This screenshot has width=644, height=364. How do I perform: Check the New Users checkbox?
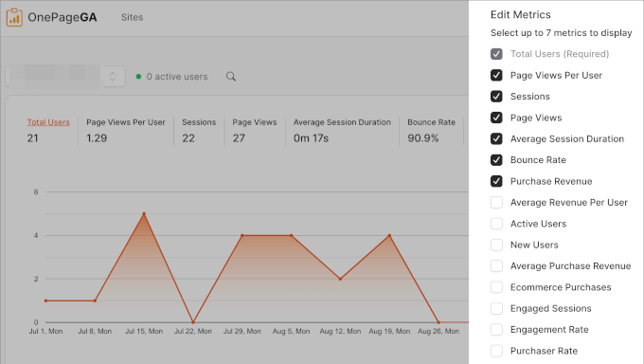coord(496,245)
